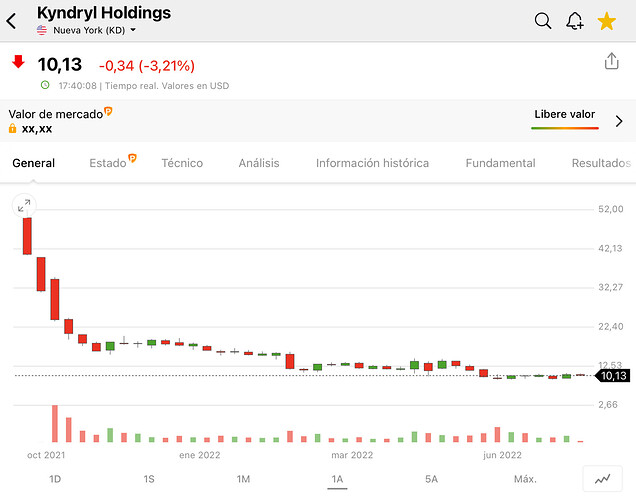Screen dimensions: 636x500
Task: Click the -0,34 (-3,21%) change value
Action: [147, 65]
